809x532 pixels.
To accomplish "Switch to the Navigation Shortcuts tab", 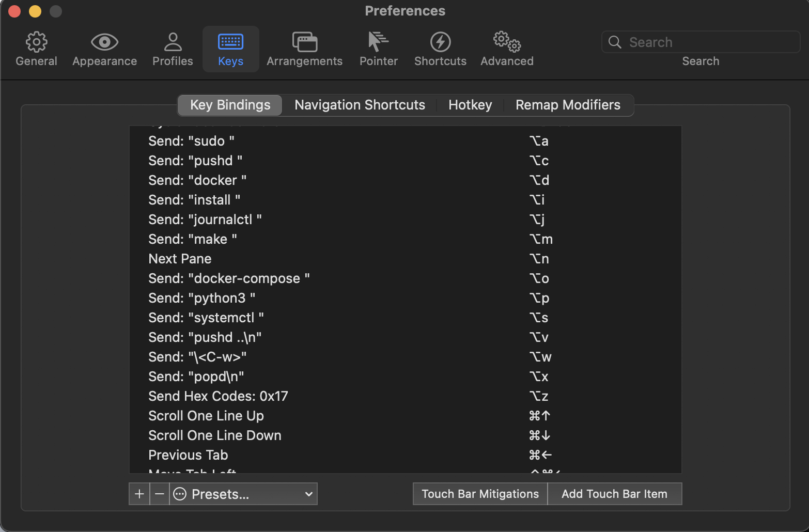I will [x=360, y=105].
